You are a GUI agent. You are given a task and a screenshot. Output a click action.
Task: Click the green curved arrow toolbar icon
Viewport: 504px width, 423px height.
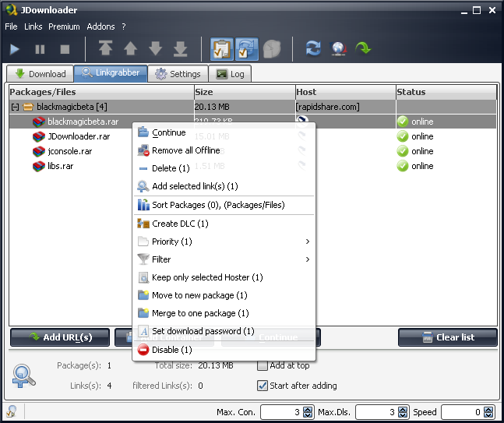pos(363,49)
